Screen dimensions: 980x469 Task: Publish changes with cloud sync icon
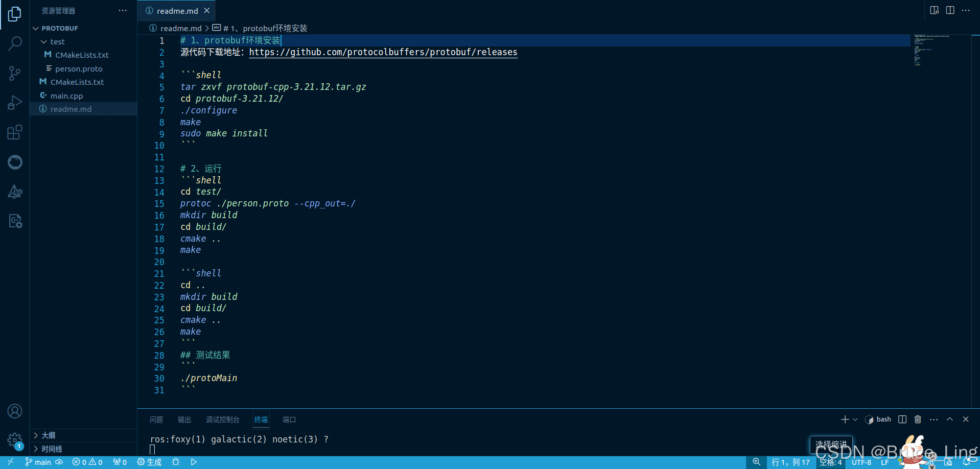[x=59, y=462]
